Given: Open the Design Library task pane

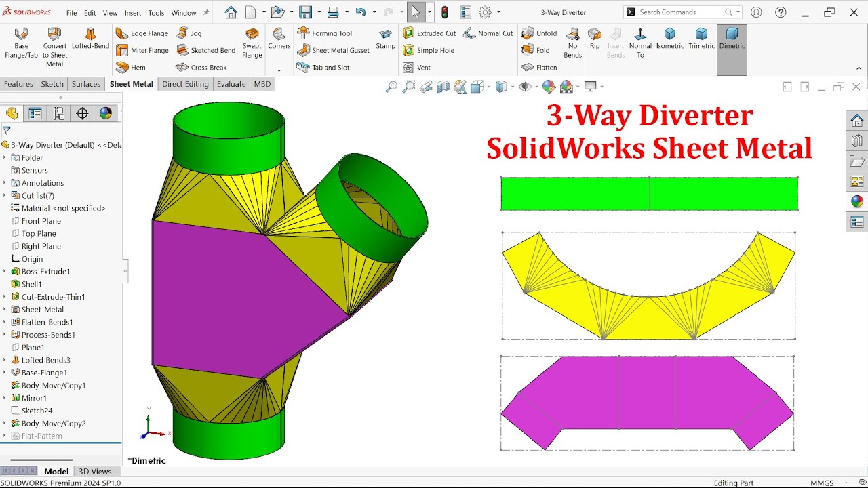Looking at the screenshot, I should coord(857,141).
